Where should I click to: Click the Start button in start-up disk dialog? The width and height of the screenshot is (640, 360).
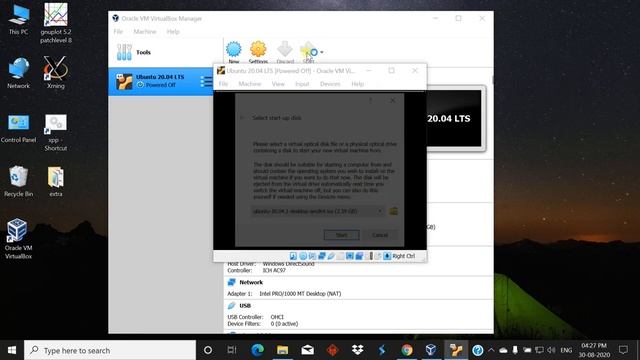click(342, 235)
